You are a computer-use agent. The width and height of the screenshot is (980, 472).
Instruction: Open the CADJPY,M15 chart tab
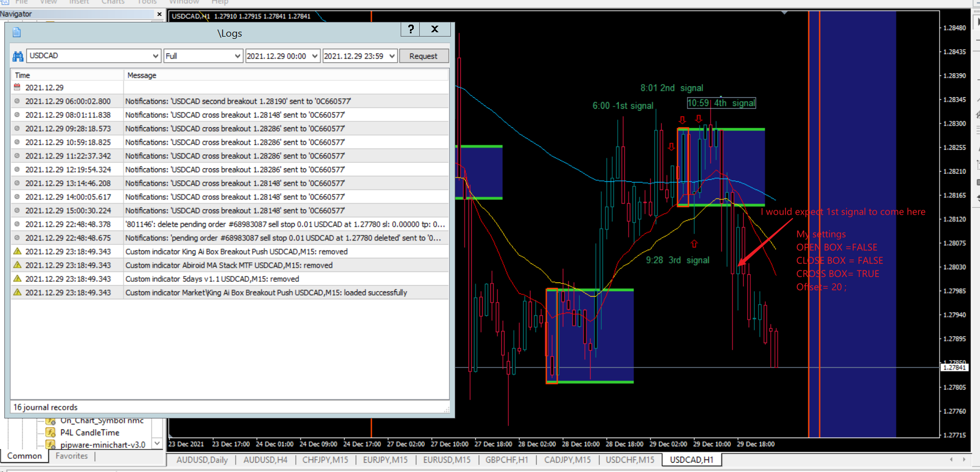(x=567, y=460)
